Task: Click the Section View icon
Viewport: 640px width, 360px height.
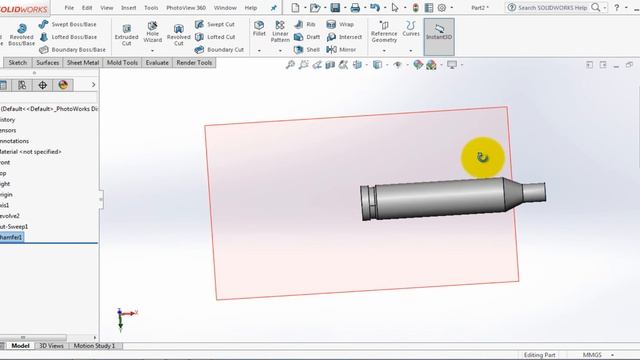Action: pos(330,64)
